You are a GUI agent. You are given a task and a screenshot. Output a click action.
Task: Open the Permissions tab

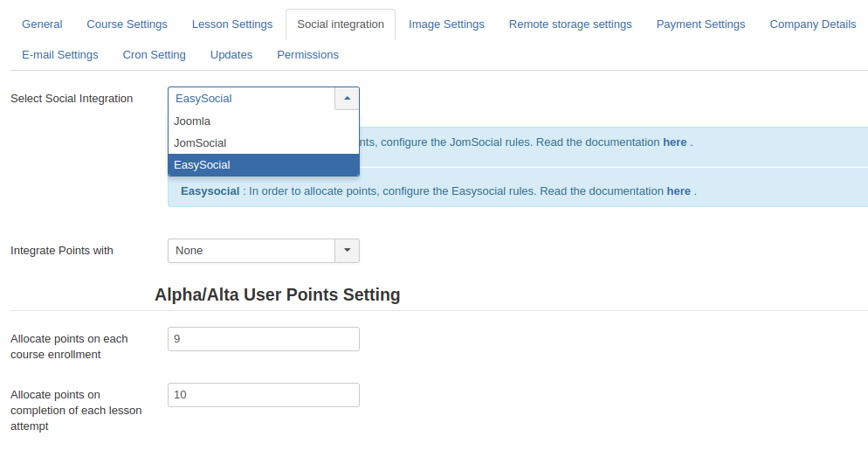[x=307, y=55]
